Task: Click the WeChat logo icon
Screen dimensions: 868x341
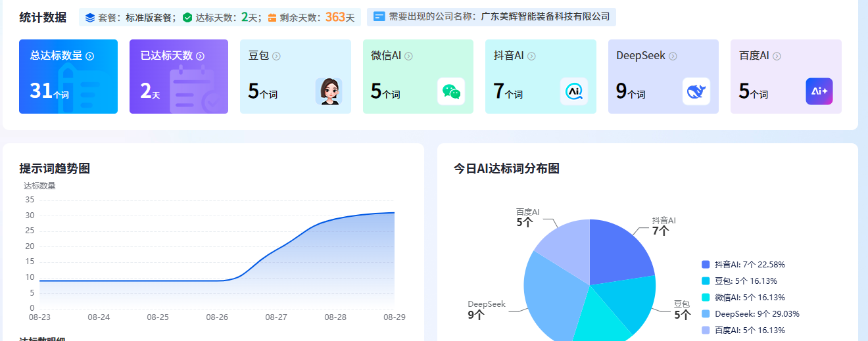Action: 451,91
